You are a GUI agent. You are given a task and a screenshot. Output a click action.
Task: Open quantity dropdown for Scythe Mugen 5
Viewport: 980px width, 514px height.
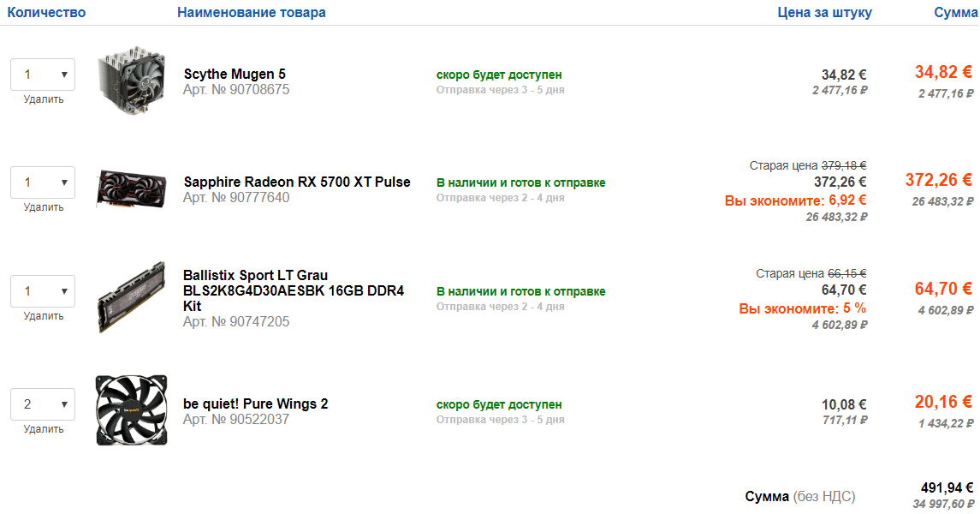point(43,75)
